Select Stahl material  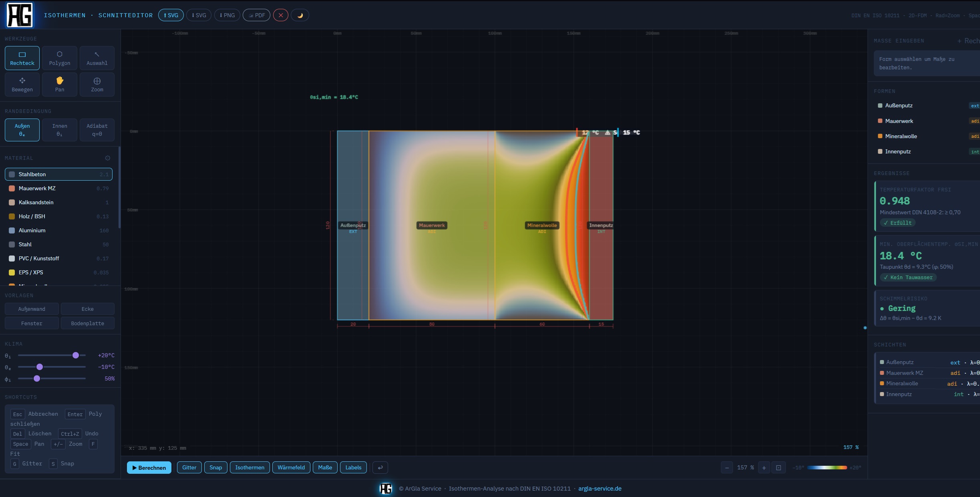pos(58,244)
